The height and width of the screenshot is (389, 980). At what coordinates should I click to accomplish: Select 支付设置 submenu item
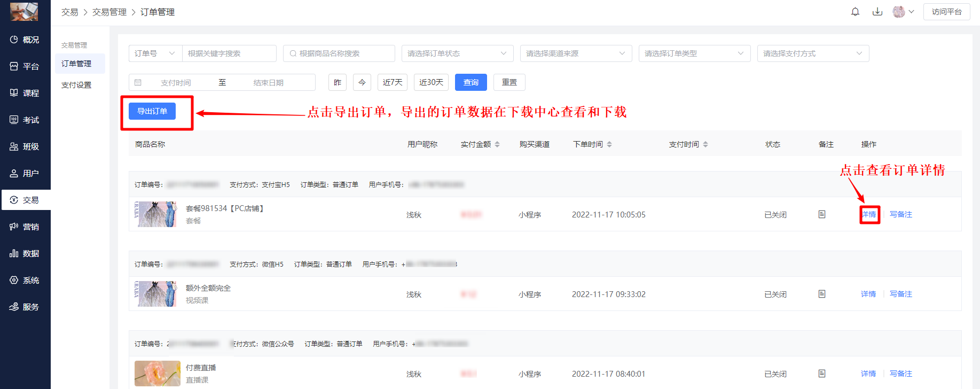coord(80,85)
